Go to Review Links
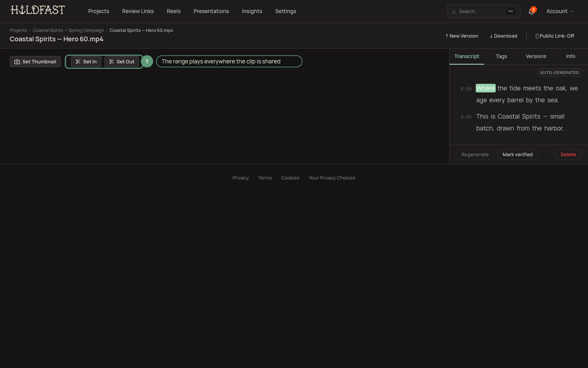 point(138,11)
